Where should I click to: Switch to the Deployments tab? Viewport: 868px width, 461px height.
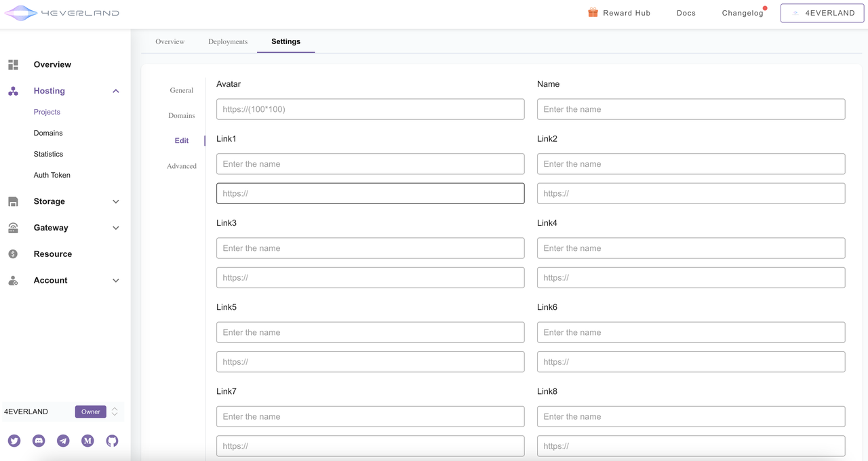pos(228,41)
